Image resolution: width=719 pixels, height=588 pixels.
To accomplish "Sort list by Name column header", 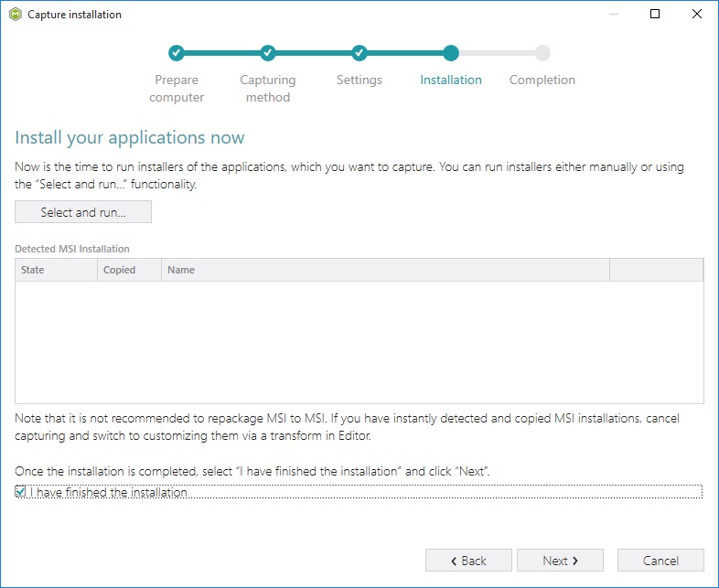I will pyautogui.click(x=385, y=270).
